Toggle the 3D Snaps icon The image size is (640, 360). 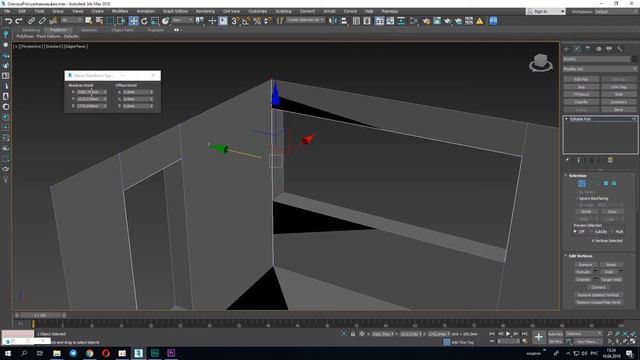tap(235, 21)
